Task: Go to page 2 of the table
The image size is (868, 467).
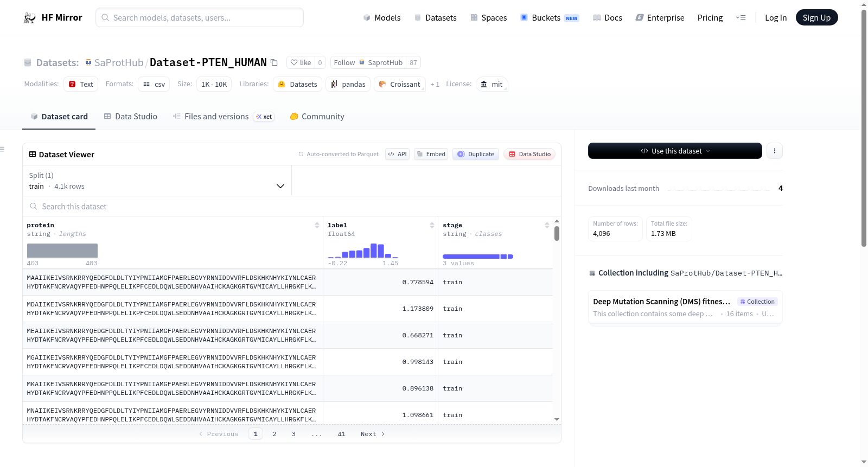Action: (x=275, y=434)
